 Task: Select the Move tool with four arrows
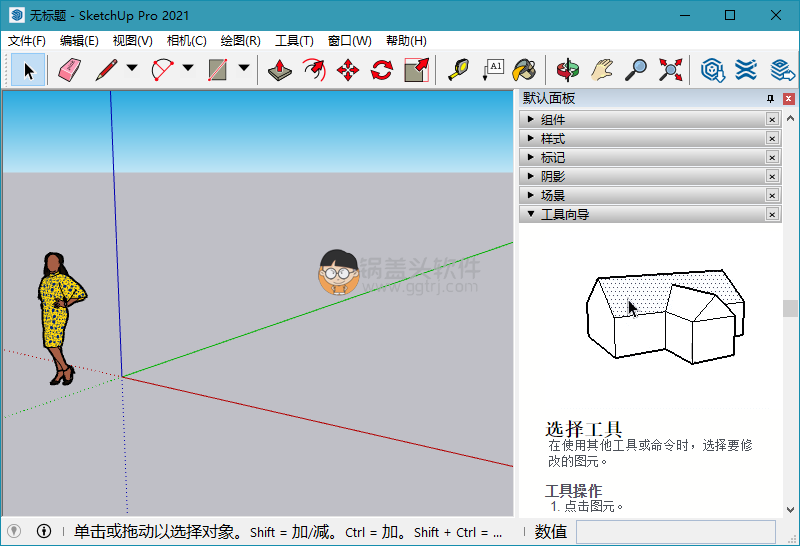pos(348,70)
